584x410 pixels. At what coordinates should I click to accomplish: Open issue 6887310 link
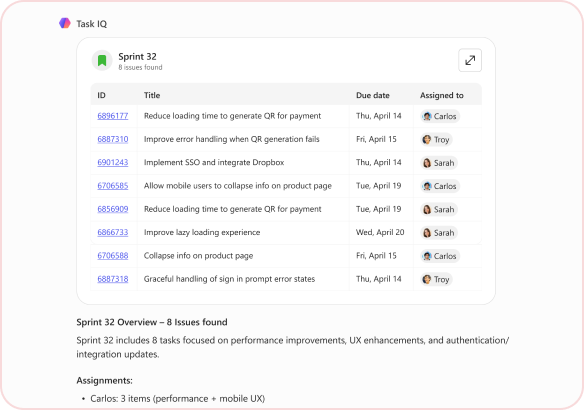pyautogui.click(x=112, y=139)
